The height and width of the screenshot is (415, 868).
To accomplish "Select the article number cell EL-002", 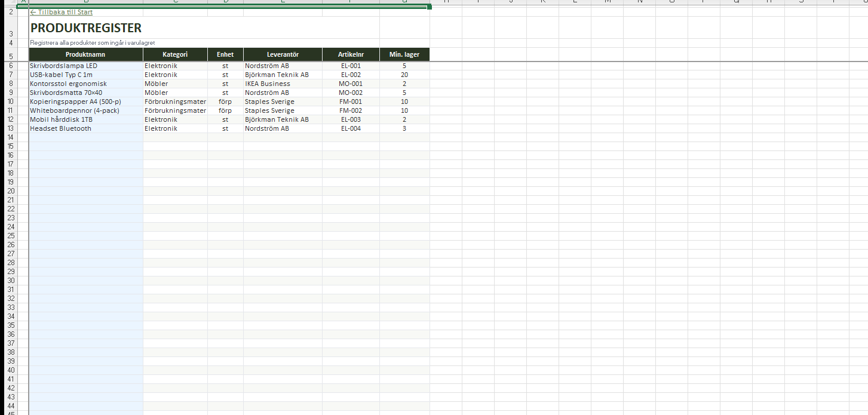I will pyautogui.click(x=351, y=75).
